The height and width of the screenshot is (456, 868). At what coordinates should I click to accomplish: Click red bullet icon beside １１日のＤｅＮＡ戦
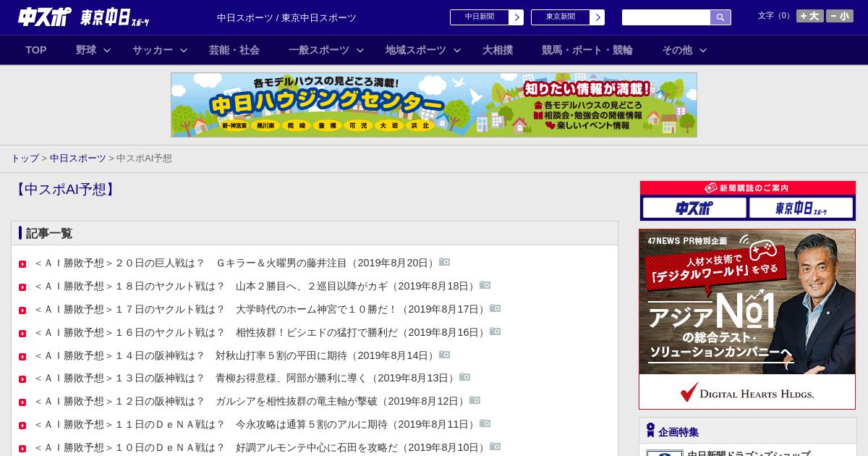click(x=22, y=426)
